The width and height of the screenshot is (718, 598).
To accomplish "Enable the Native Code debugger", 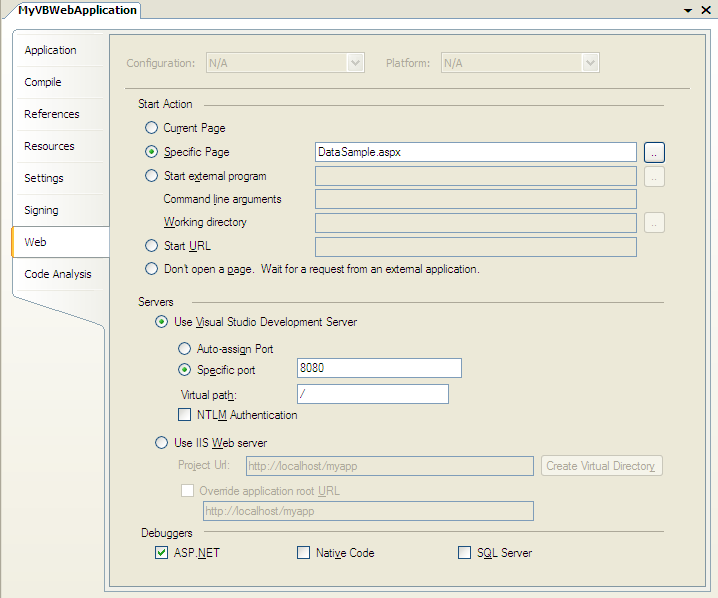I will [304, 553].
